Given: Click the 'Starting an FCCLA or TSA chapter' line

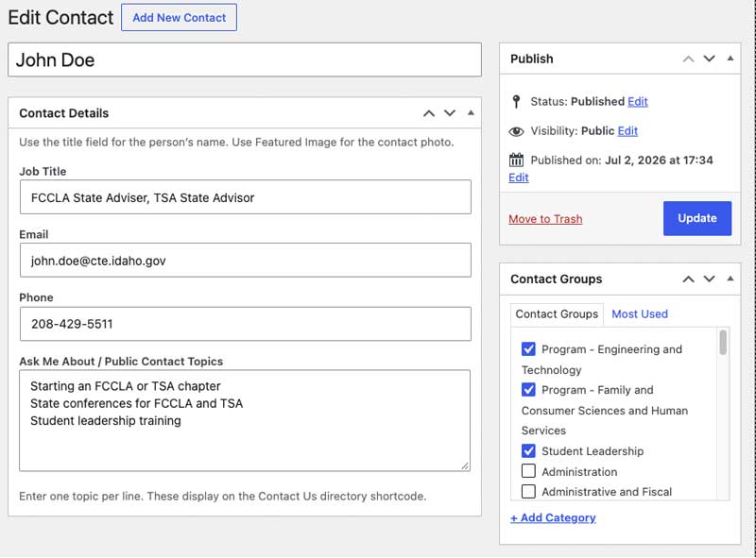Looking at the screenshot, I should [x=126, y=386].
